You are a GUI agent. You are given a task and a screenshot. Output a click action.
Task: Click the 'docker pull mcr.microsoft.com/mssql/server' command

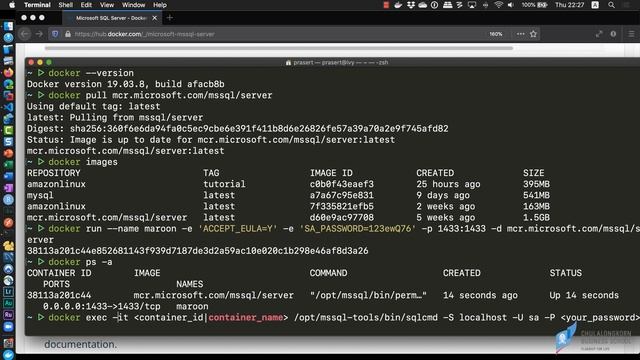(x=160, y=95)
